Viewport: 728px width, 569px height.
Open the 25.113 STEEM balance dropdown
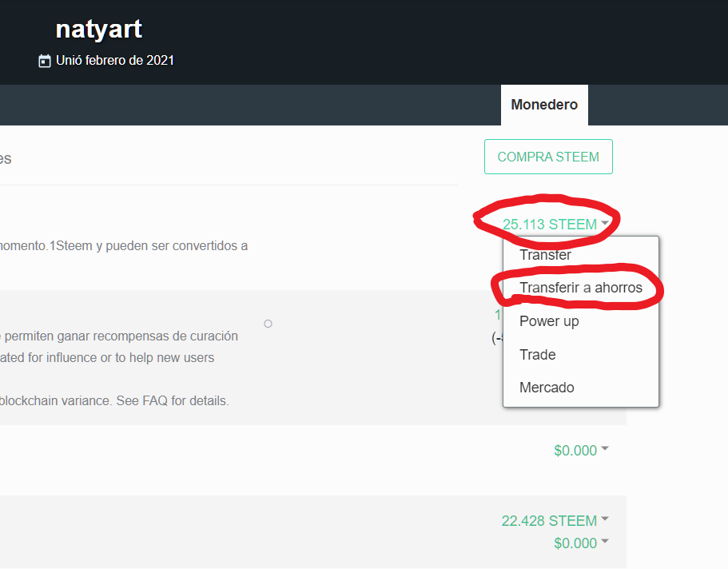(x=555, y=225)
